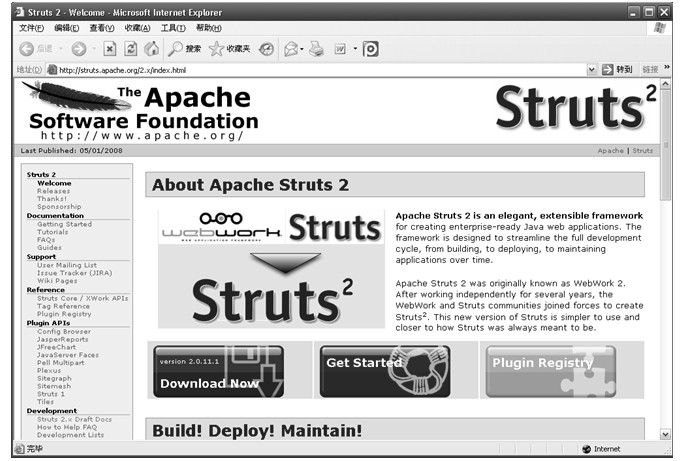The width and height of the screenshot is (681, 461).
Task: Open Sitemesh plugin link
Action: tap(54, 386)
